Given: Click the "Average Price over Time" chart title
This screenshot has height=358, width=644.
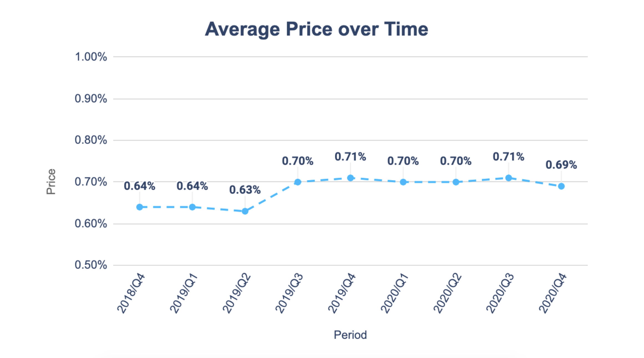Looking at the screenshot, I should point(316,29).
